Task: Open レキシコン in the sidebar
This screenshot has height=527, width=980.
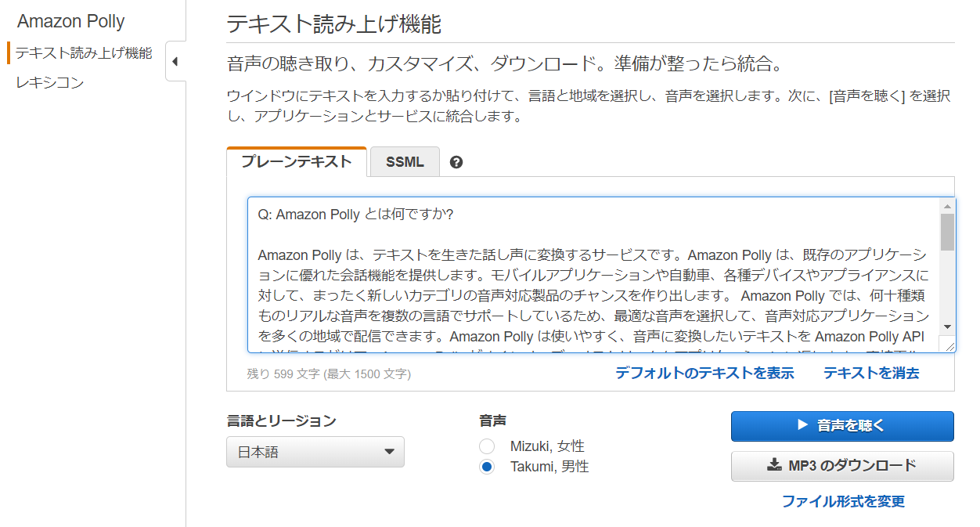Action: point(50,82)
